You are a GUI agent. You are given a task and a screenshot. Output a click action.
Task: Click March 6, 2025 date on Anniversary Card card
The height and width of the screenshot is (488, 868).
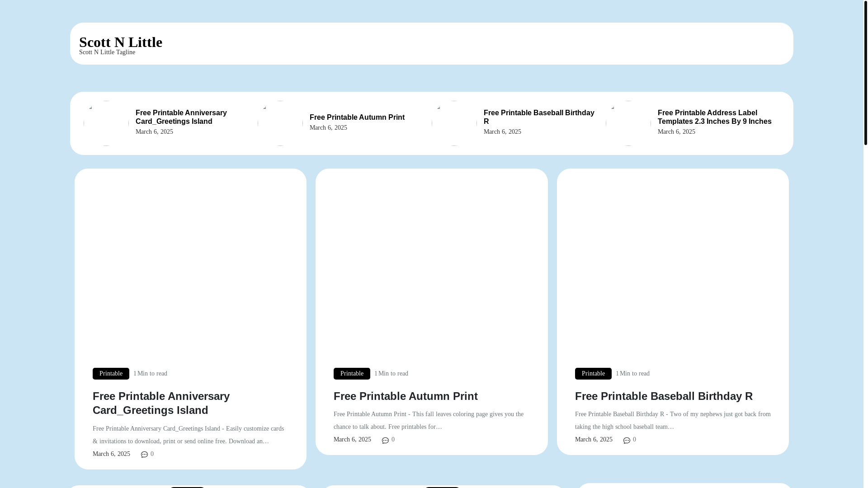(111, 454)
